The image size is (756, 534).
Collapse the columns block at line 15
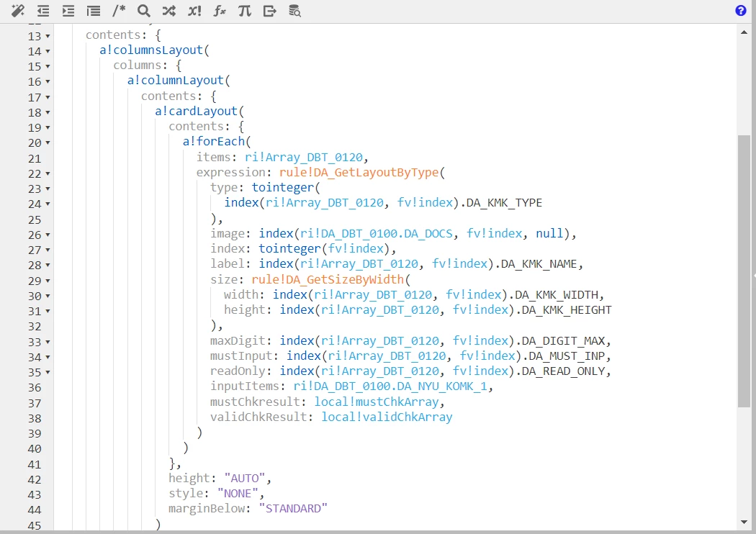pyautogui.click(x=48, y=66)
